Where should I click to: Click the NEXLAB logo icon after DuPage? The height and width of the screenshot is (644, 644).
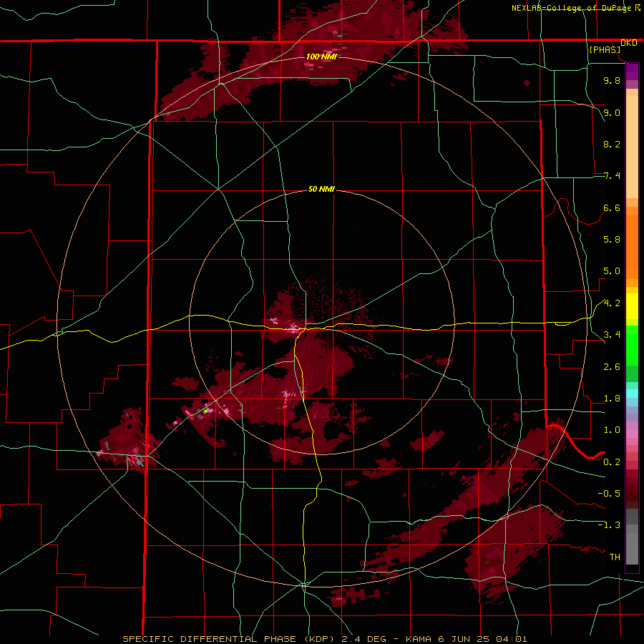638,8
